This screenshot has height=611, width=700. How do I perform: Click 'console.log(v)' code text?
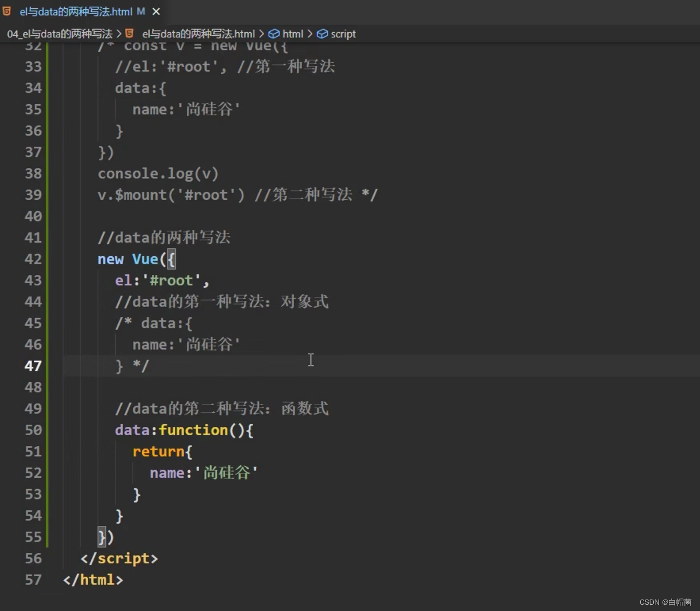click(158, 173)
